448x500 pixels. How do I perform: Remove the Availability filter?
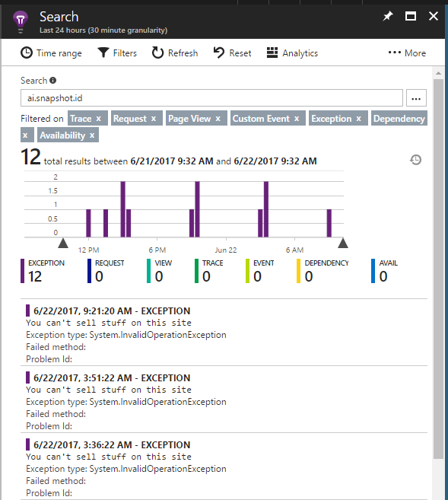point(92,135)
